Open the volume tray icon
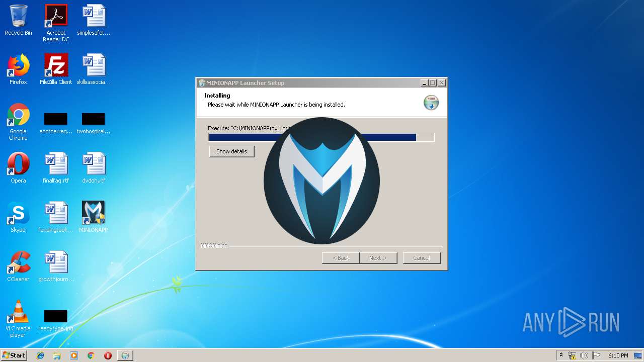The image size is (644, 362). pos(584,355)
